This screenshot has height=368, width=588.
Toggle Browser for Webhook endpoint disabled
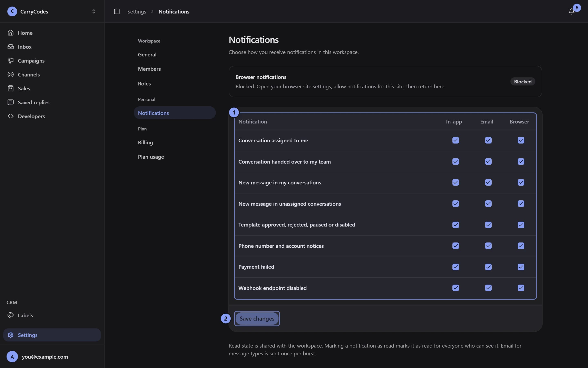pos(521,288)
